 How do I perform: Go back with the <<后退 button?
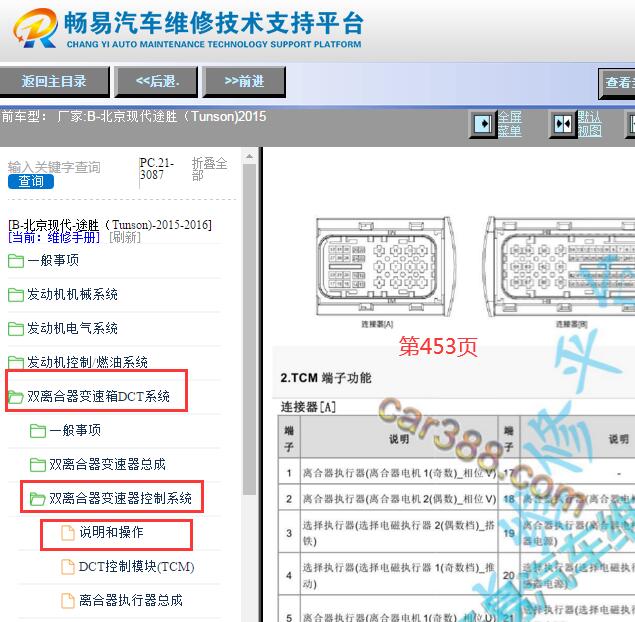click(x=157, y=81)
